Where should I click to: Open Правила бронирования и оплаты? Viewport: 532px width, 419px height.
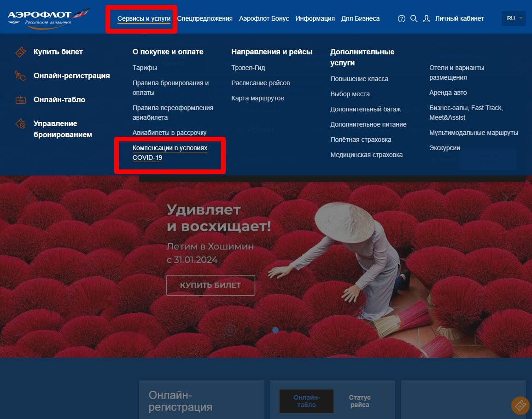click(171, 88)
